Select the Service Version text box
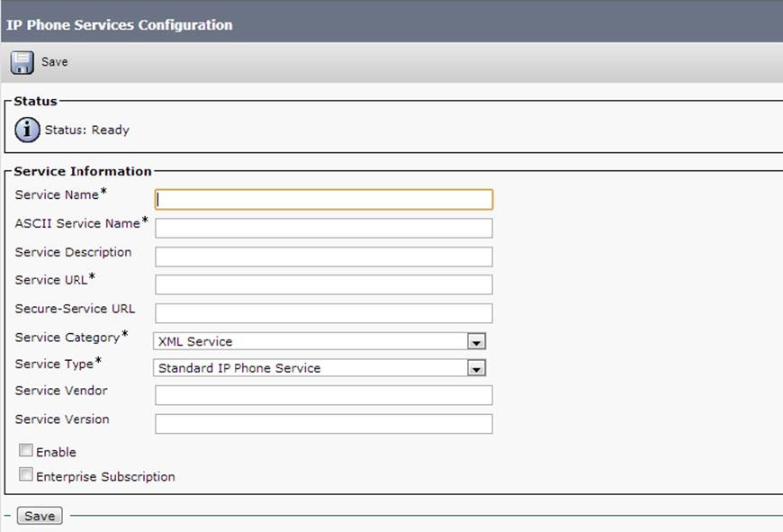This screenshot has width=783, height=532. coord(324,424)
